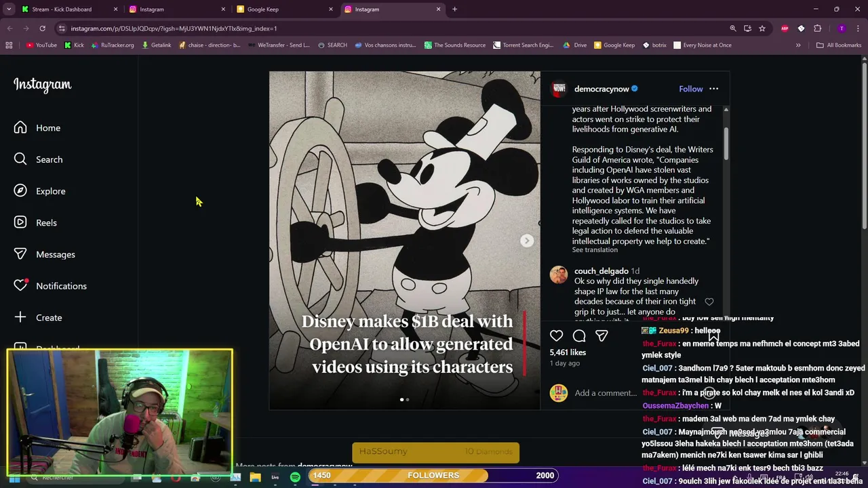Share the post with the paper plane icon

(x=601, y=335)
